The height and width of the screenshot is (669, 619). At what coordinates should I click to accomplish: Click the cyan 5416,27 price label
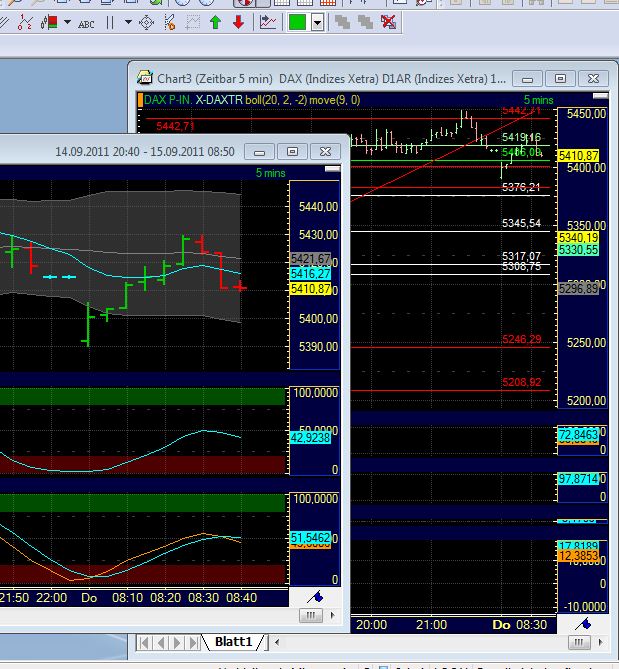click(311, 273)
